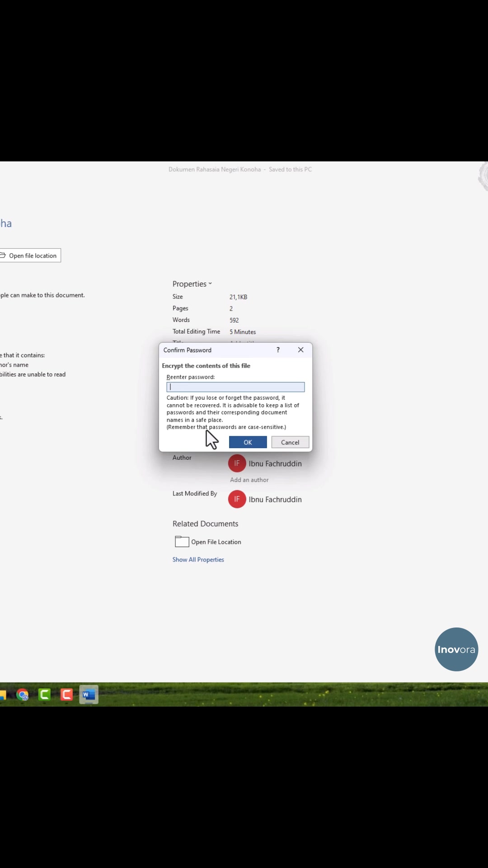488x868 pixels.
Task: Open red Camtasia recorder icon in taskbar
Action: tap(66, 694)
